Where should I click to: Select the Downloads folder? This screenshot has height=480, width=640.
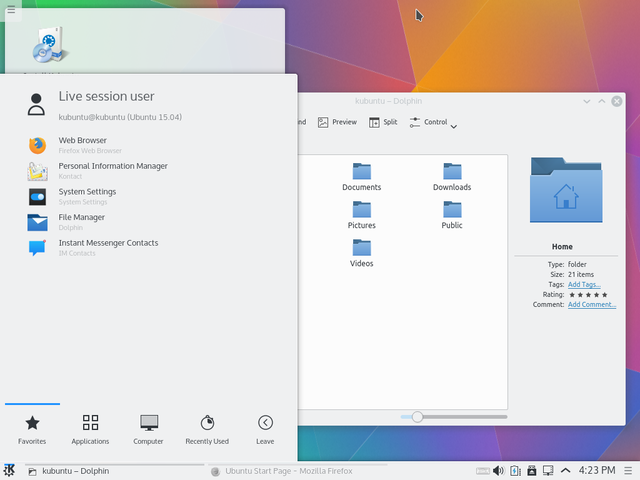[x=452, y=177]
